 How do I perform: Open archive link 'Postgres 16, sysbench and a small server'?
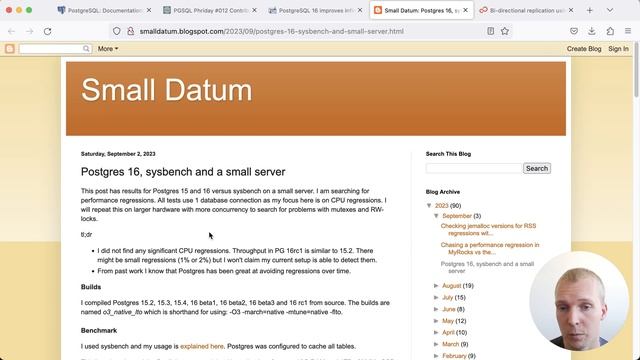[x=487, y=267]
